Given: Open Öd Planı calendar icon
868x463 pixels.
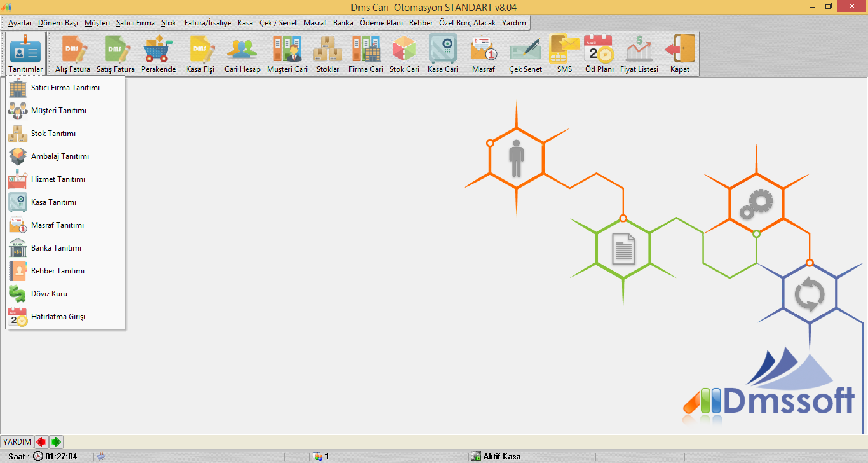Looking at the screenshot, I should point(599,54).
